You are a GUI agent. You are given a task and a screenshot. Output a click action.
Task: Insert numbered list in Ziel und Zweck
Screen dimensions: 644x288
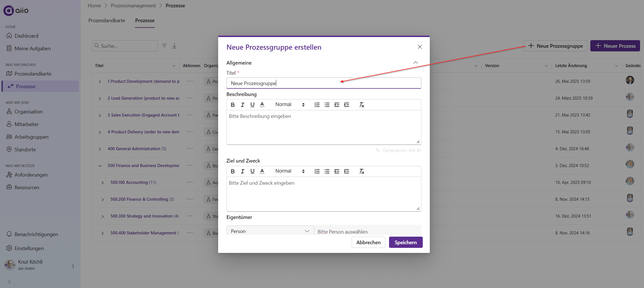point(317,171)
